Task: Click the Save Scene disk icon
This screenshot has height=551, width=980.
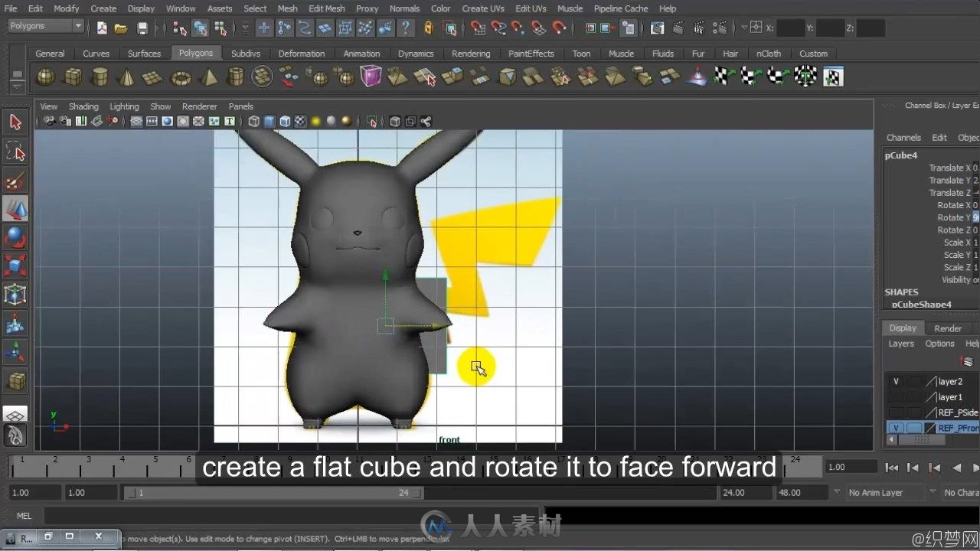Action: (x=142, y=28)
